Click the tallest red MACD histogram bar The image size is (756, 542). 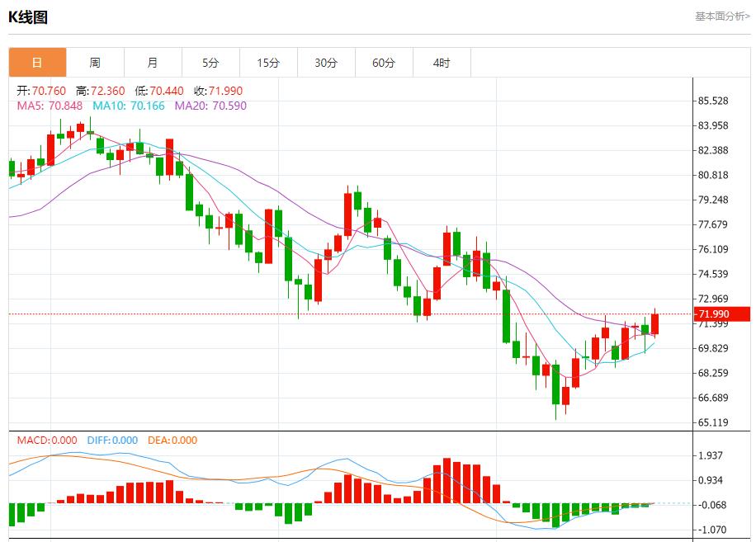coord(447,480)
